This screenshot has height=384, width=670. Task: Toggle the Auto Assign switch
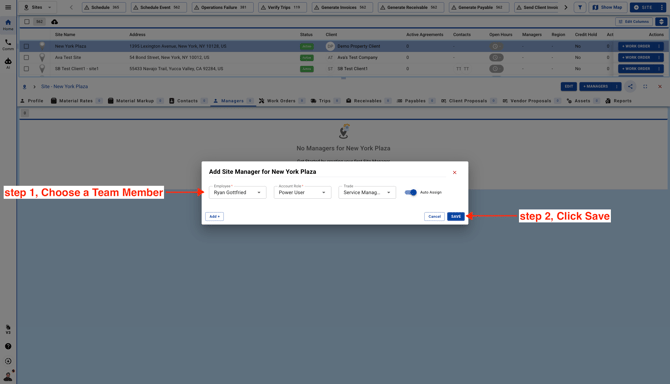pos(411,192)
